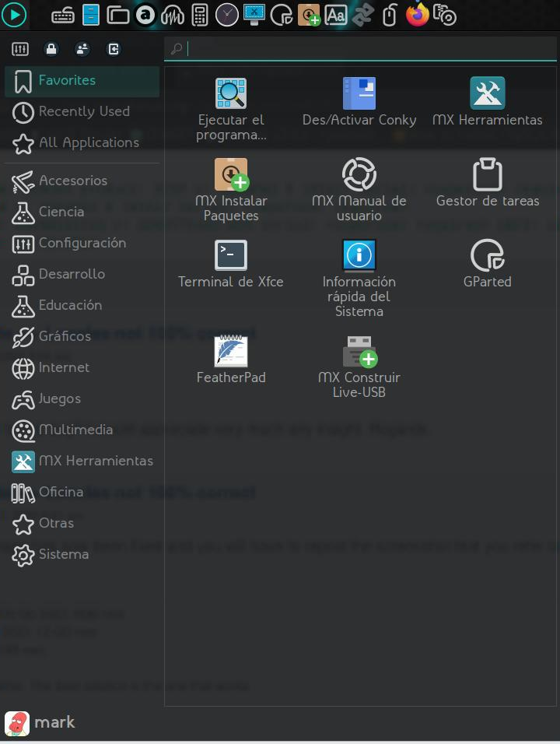560x744 pixels.
Task: Select the Desarrollo category
Action: pyautogui.click(x=82, y=275)
